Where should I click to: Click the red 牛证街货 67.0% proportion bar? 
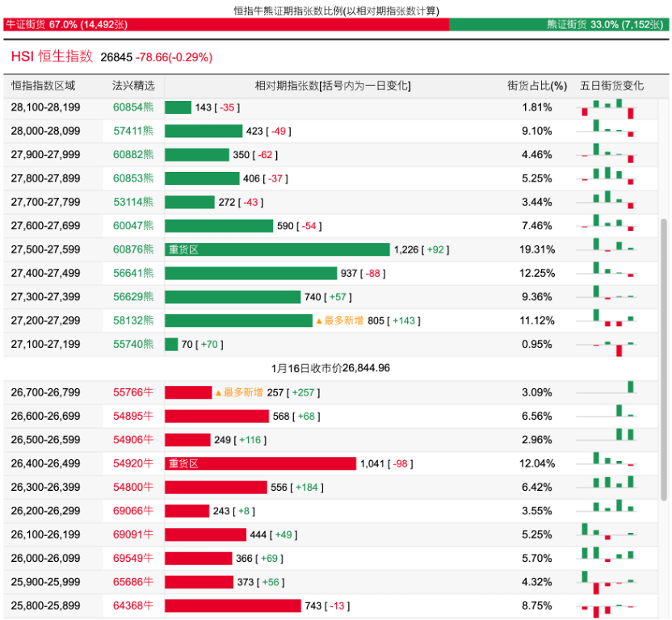[x=225, y=25]
